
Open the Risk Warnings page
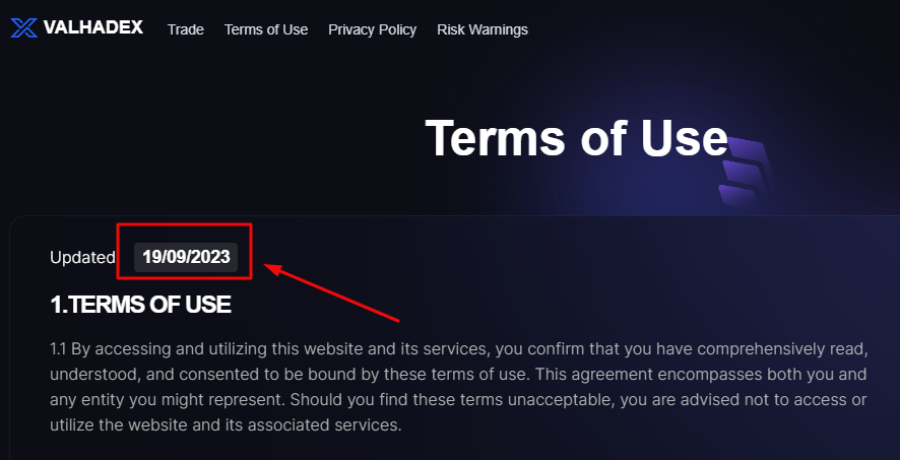[482, 30]
